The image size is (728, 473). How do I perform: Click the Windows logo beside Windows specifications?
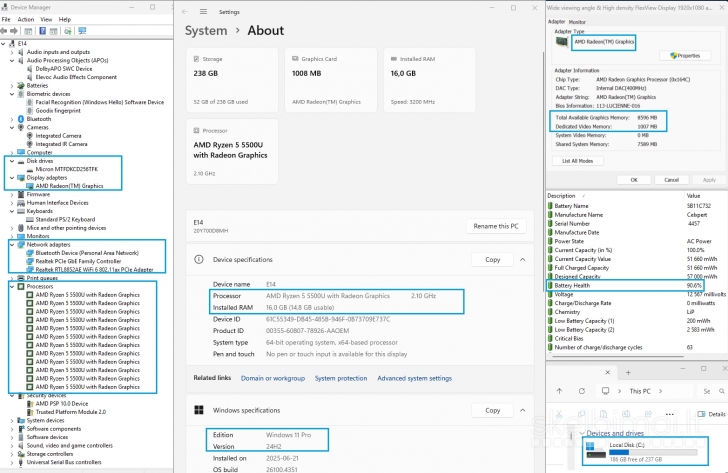(199, 410)
